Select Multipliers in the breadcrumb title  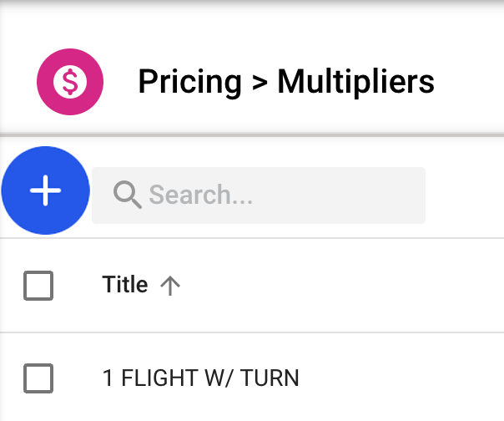pyautogui.click(x=355, y=82)
